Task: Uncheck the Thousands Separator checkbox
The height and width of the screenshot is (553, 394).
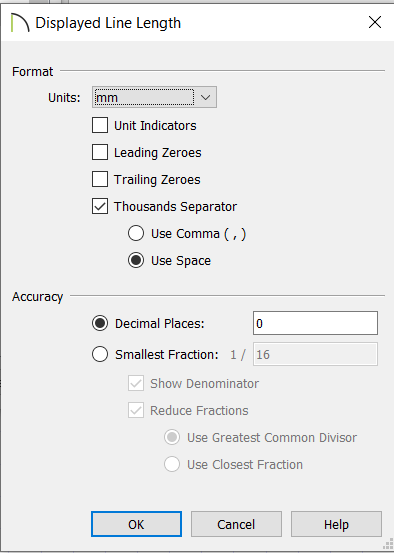Action: pyautogui.click(x=100, y=206)
